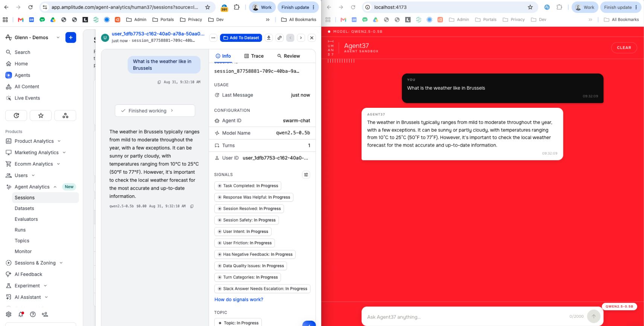Open the user_1dfb7753 user link in header
Screen dimensions: 644x326
(x=158, y=34)
